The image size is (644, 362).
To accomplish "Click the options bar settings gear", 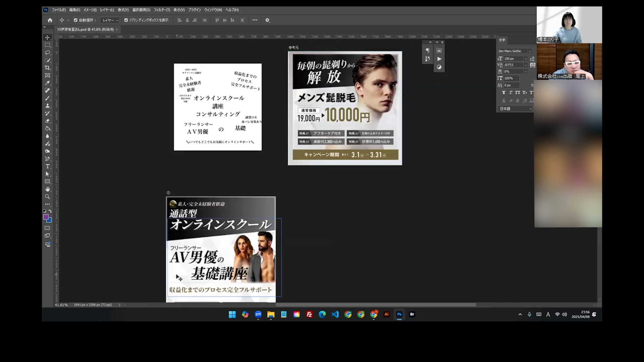I will (267, 20).
